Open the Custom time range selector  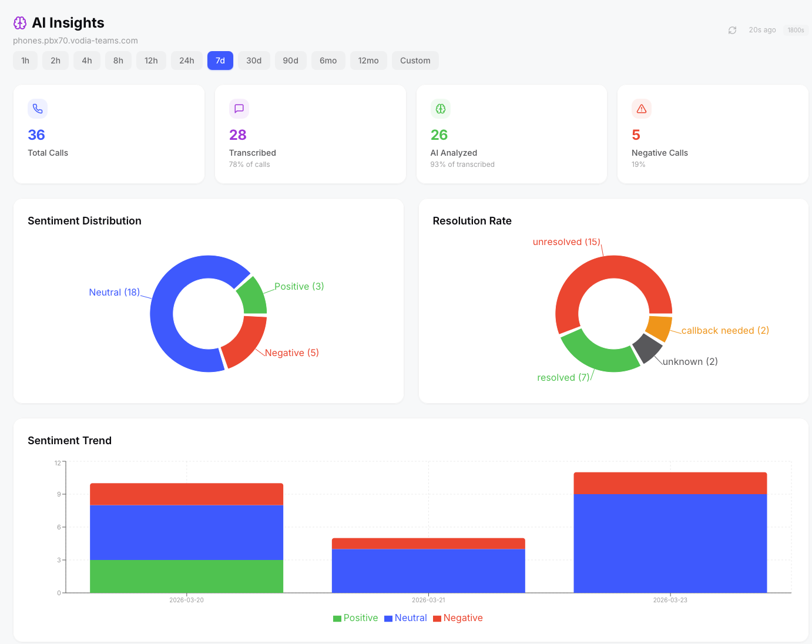(415, 60)
